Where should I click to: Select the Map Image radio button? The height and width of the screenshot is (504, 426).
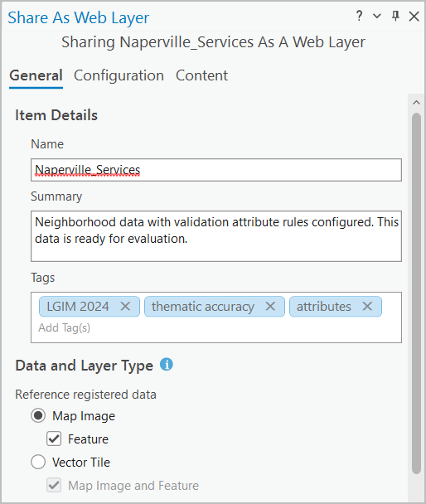pyautogui.click(x=38, y=415)
